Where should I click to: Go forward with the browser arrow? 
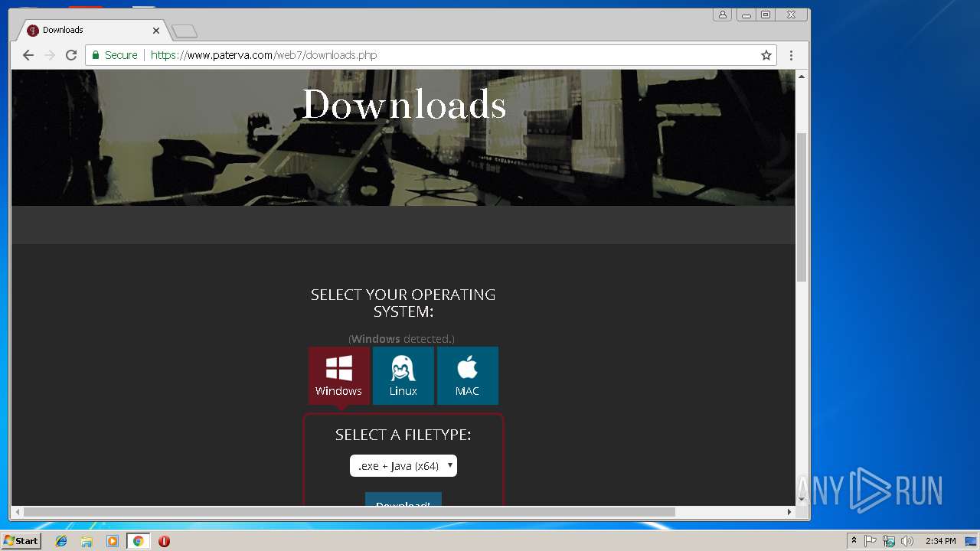pyautogui.click(x=50, y=55)
